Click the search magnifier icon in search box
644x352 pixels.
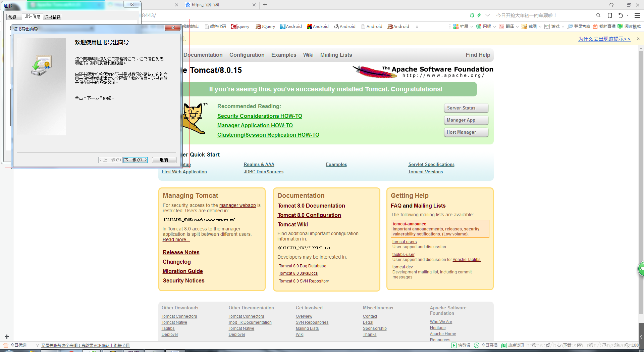point(598,15)
